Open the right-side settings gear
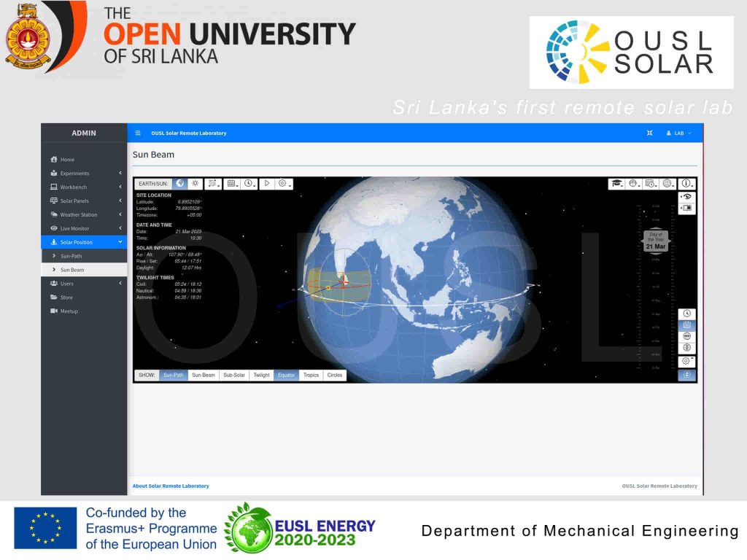The image size is (747, 560). 686,361
